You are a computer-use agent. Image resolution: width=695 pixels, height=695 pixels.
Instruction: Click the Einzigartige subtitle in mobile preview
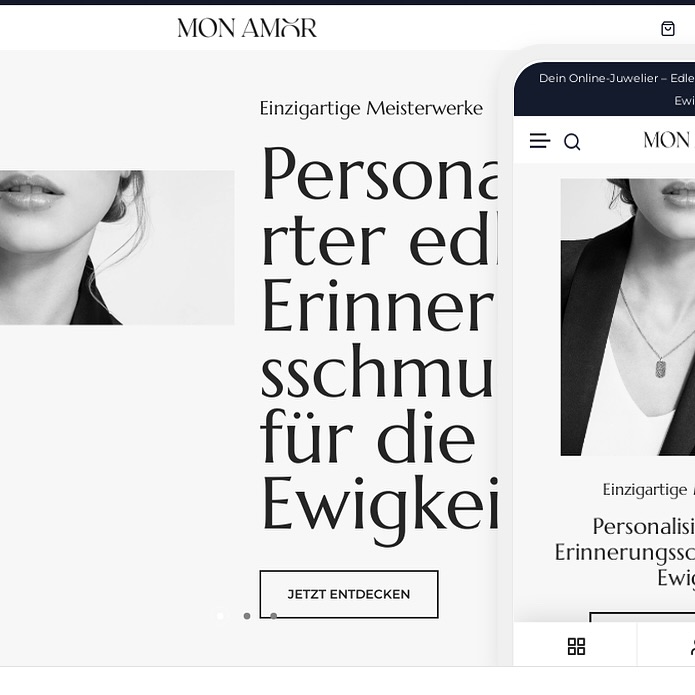point(645,490)
